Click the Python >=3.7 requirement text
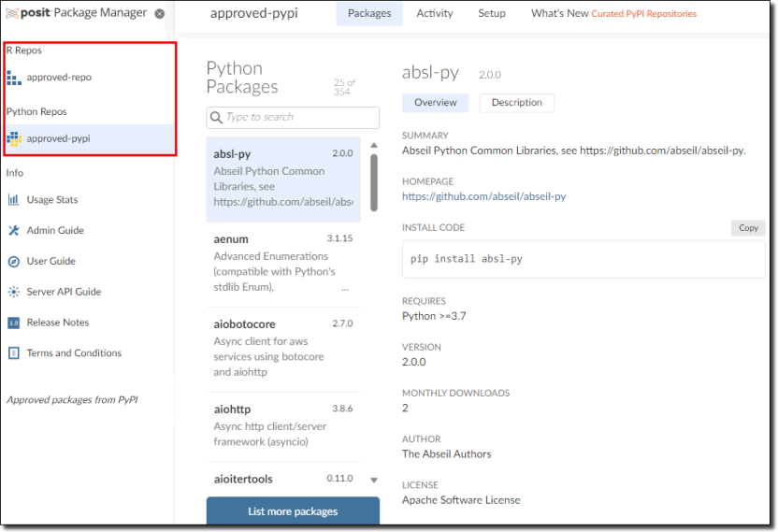Image resolution: width=778 pixels, height=532 pixels. coord(434,316)
